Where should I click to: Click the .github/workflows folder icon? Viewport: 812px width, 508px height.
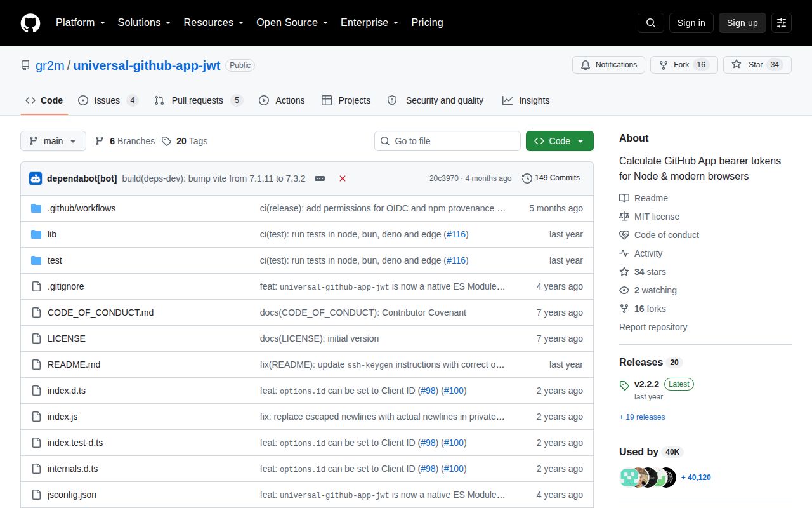pos(36,208)
